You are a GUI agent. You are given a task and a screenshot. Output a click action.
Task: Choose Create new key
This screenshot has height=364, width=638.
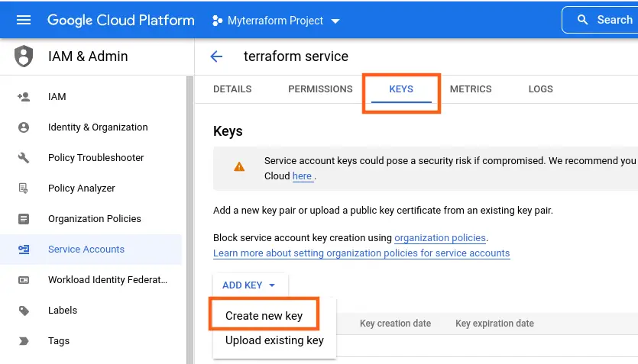264,316
